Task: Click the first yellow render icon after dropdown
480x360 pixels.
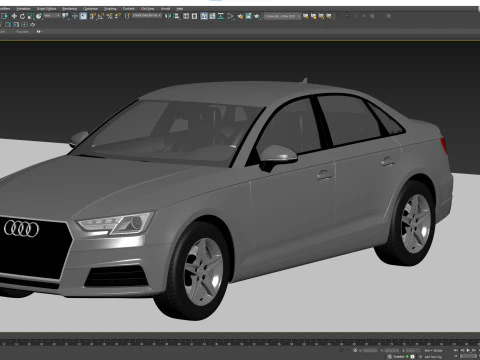Action: click(306, 16)
